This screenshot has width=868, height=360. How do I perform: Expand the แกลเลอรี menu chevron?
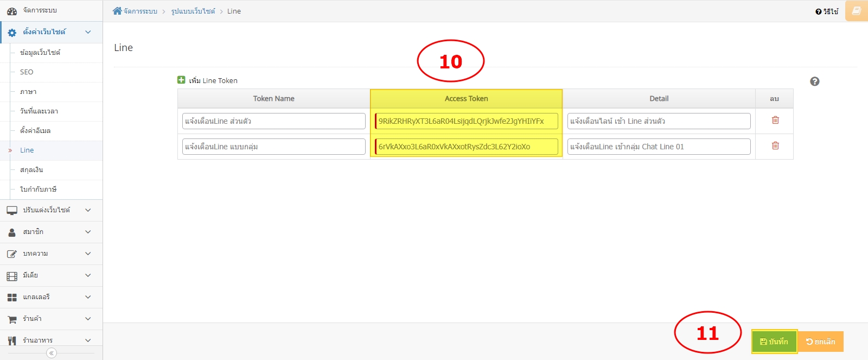point(88,297)
